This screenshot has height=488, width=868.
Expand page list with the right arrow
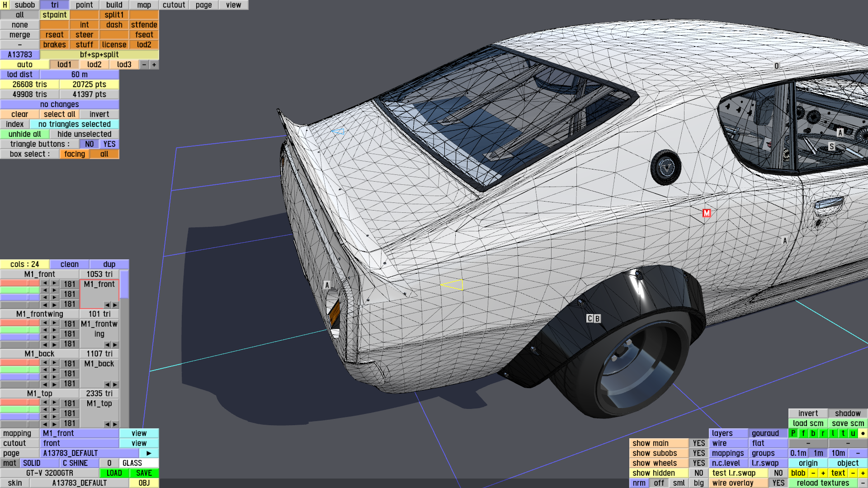149,453
